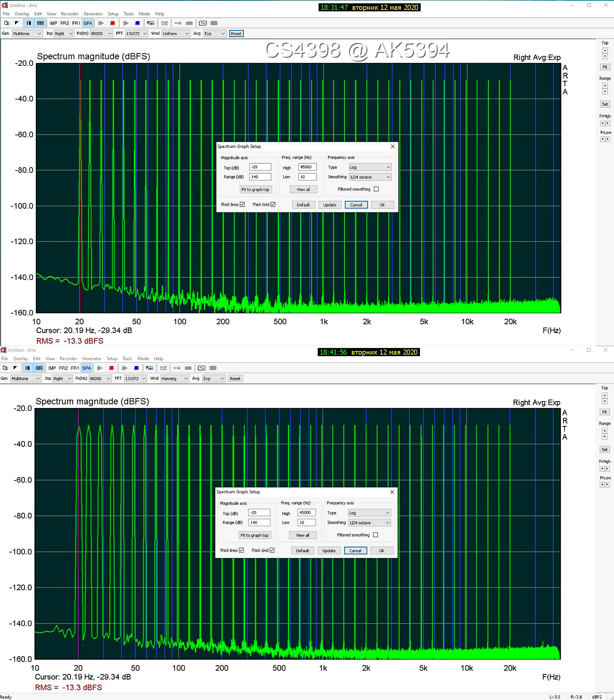This screenshot has height=700, width=614.
Task: Switch to IMP mode in lower Arta window
Action: tap(52, 368)
